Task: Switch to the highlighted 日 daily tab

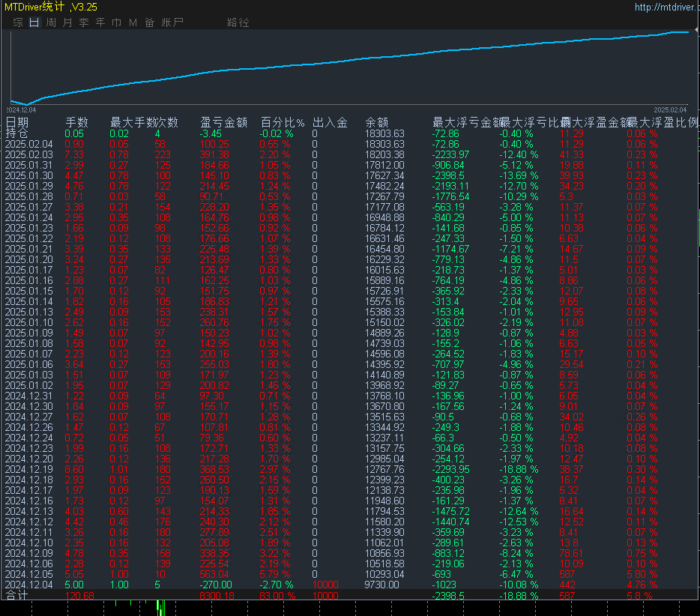Action: click(33, 22)
